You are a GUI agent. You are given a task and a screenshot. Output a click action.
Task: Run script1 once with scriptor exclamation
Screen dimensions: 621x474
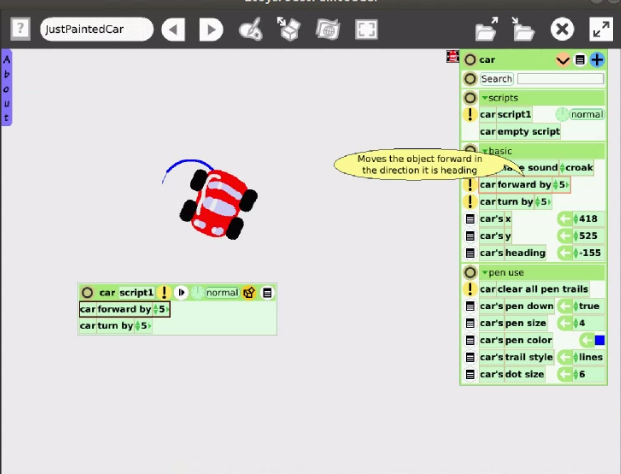pos(164,293)
